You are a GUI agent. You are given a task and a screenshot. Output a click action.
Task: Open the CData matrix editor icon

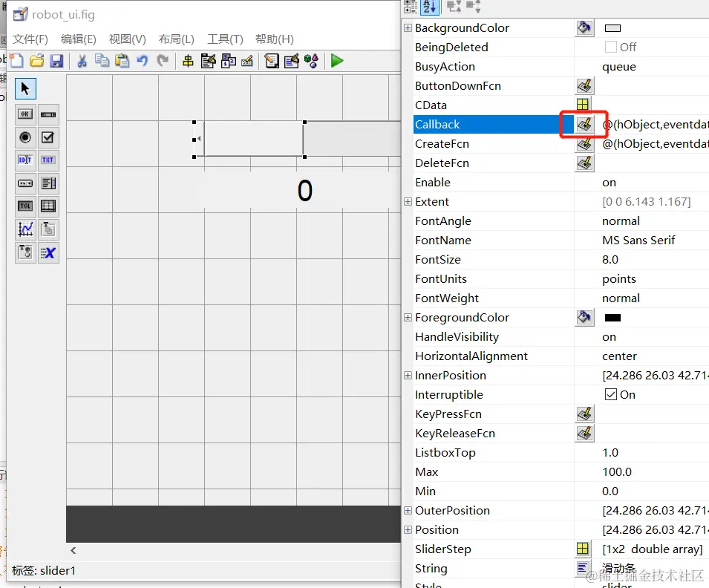(583, 105)
